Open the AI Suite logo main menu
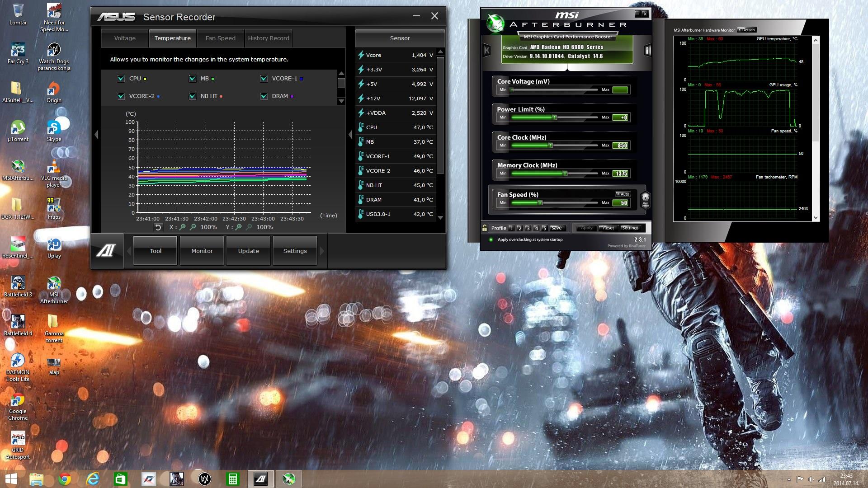 pos(106,250)
